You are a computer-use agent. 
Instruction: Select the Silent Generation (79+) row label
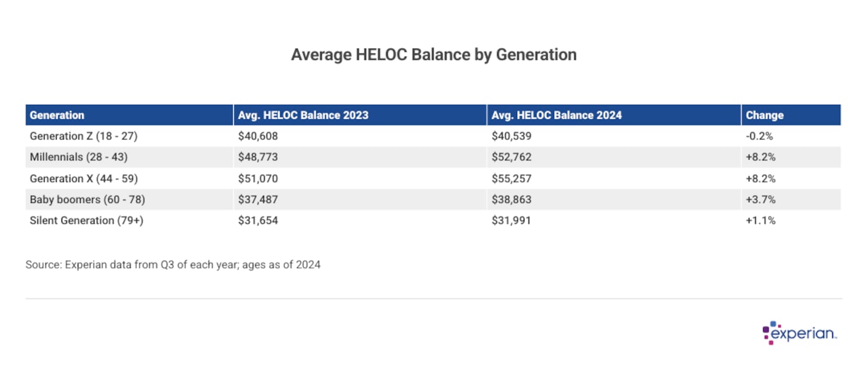tap(87, 220)
